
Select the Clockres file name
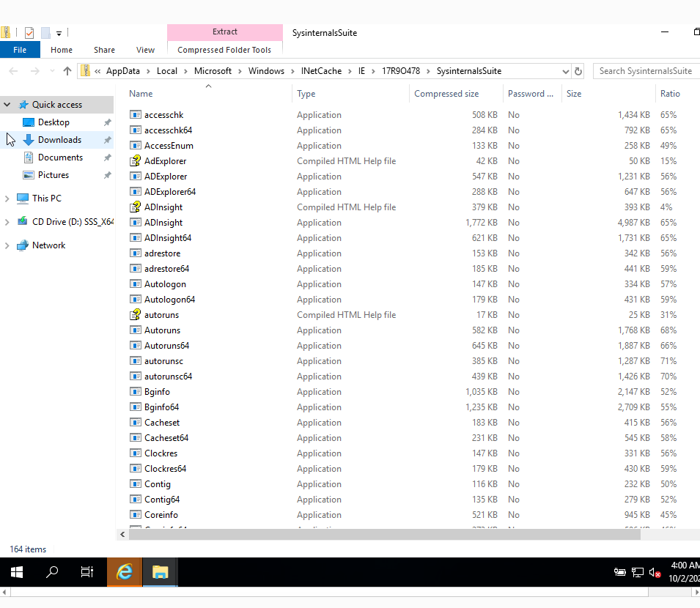(x=161, y=453)
